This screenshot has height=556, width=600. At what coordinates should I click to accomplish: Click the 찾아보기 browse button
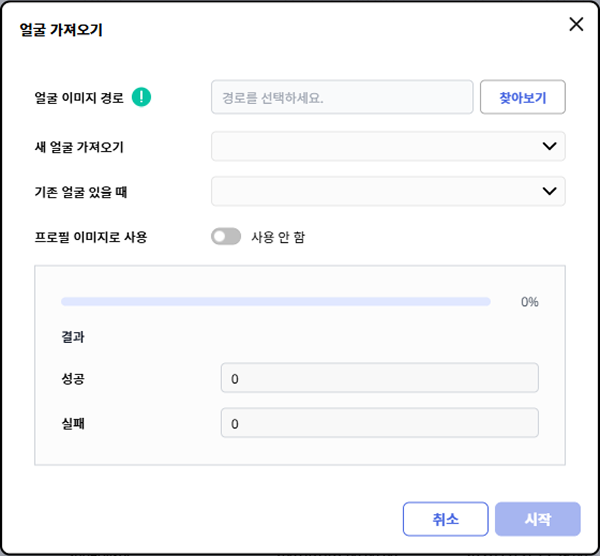pyautogui.click(x=523, y=98)
